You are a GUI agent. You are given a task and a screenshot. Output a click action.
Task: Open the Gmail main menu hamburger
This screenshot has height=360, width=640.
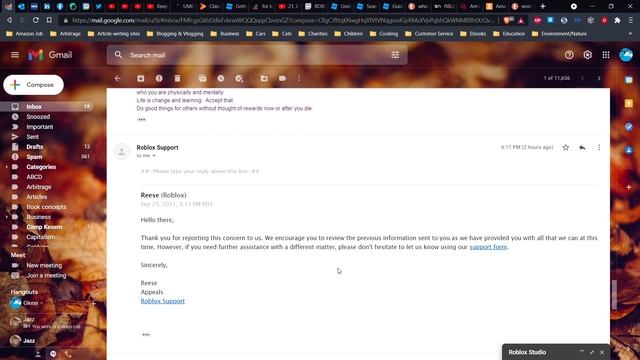point(15,55)
